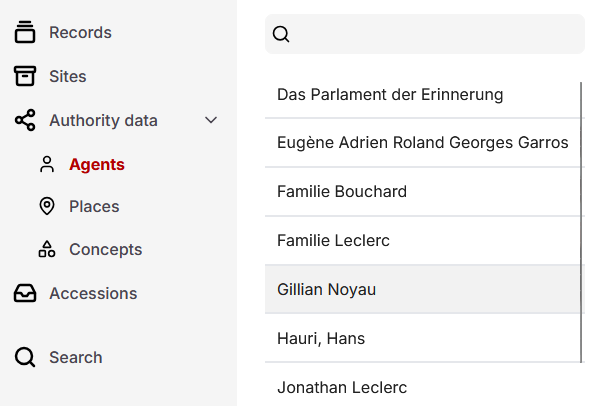Click the agents list vertical scrollbar
Viewport: 600px width, 406px height.
click(x=581, y=220)
